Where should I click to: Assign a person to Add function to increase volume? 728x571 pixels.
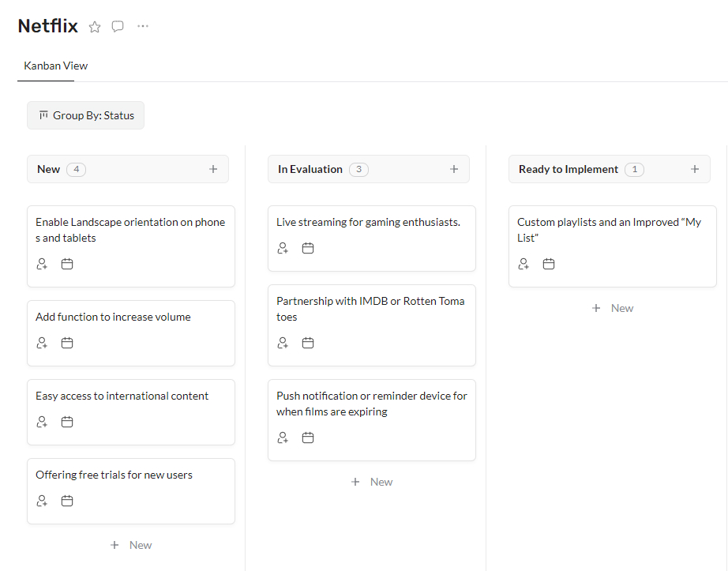click(42, 343)
